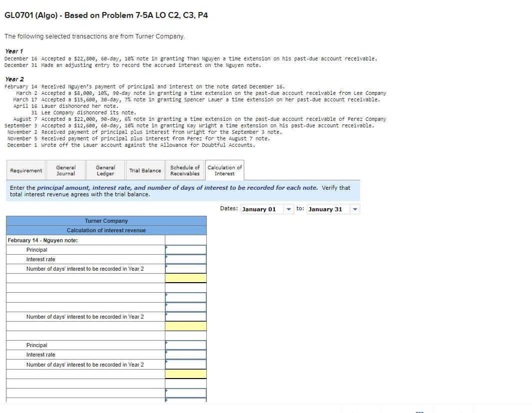Click the second section's number of days input cell
Image resolution: width=532 pixels, height=413 pixels.
point(186,316)
